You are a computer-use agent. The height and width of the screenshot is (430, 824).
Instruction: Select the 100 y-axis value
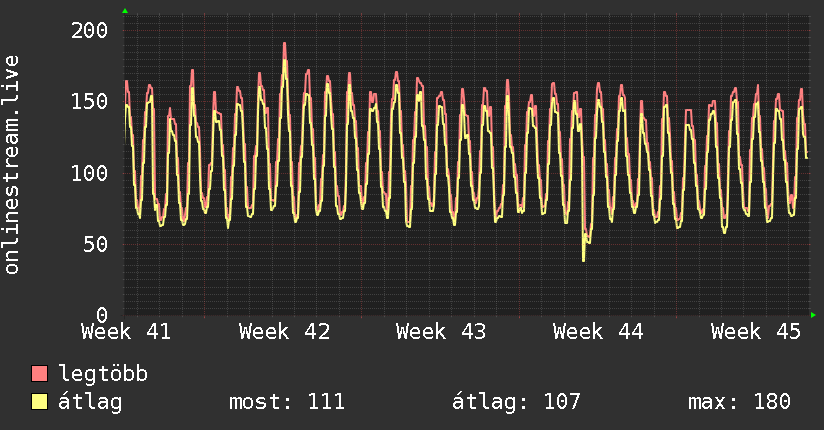pyautogui.click(x=89, y=173)
